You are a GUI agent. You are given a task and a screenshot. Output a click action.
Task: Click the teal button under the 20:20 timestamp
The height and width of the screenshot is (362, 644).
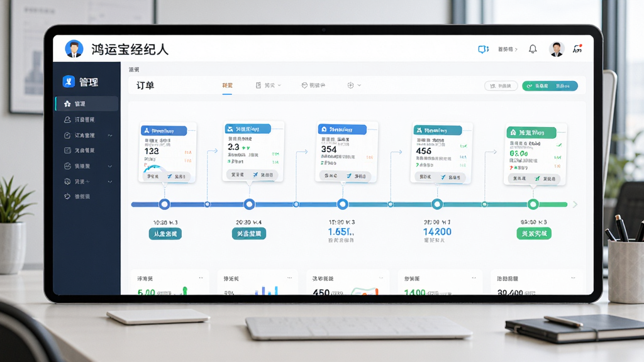249,234
